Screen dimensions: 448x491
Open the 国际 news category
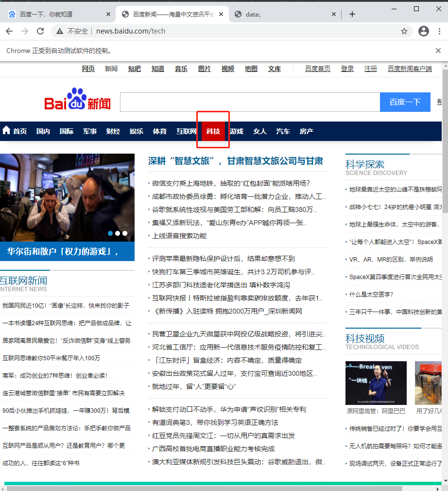67,131
